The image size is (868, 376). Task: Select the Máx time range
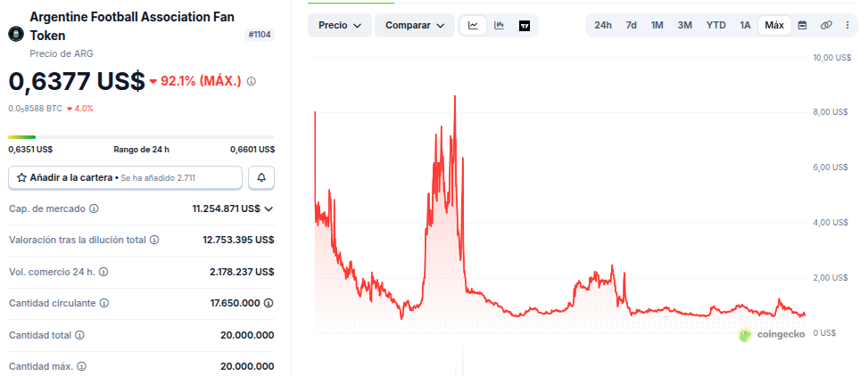774,26
